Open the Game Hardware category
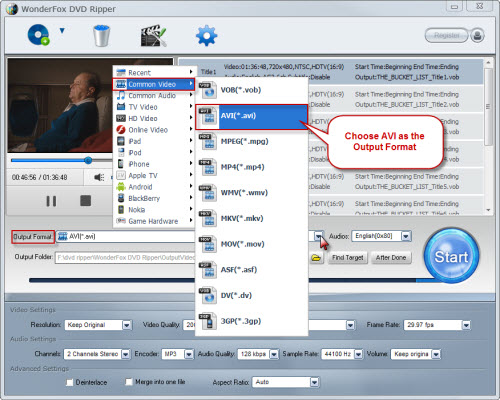Screen dimensions: 500x400 coord(154,221)
